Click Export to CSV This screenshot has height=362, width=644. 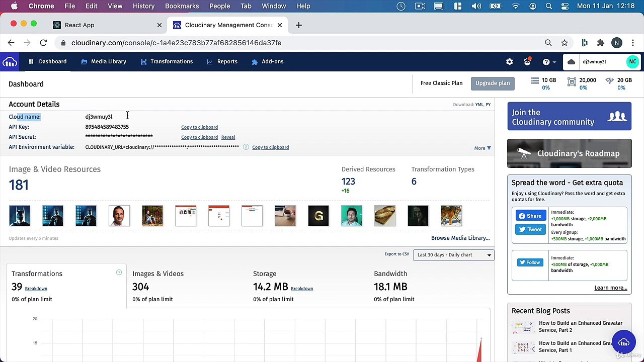(x=397, y=254)
